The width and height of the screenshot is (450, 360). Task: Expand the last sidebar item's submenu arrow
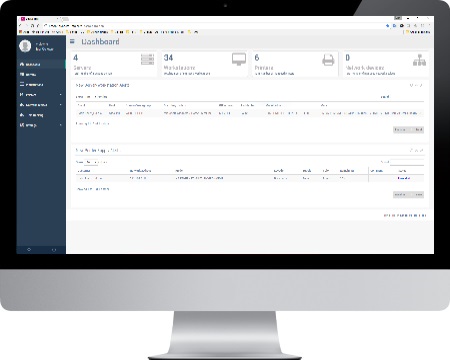[x=61, y=125]
